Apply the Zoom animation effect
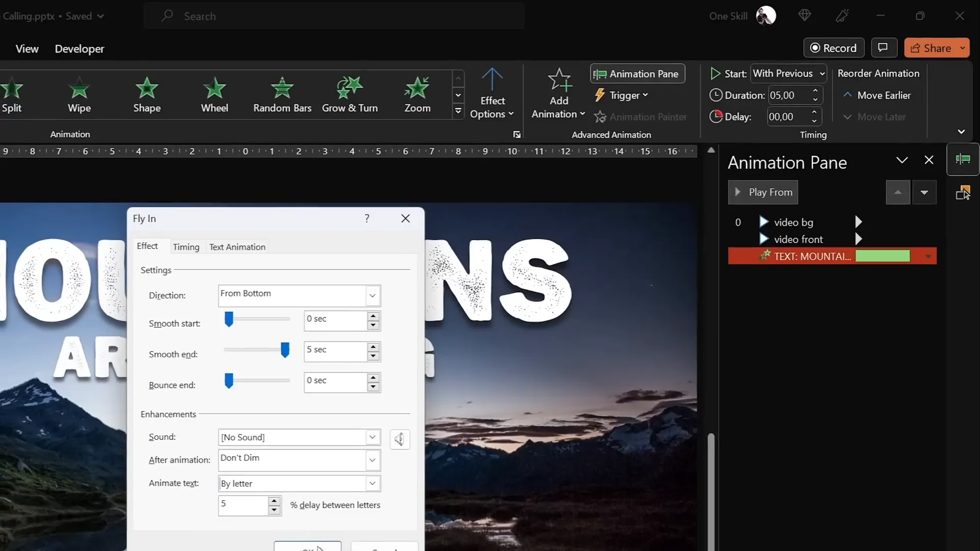This screenshot has height=551, width=980. (418, 95)
